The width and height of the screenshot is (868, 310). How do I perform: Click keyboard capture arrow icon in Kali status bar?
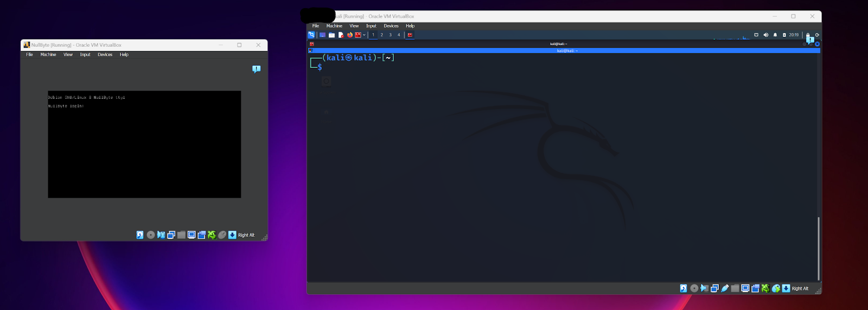(x=786, y=288)
